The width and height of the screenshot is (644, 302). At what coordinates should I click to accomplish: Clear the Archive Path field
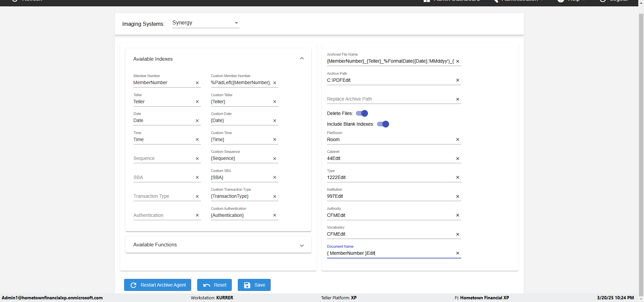(458, 80)
